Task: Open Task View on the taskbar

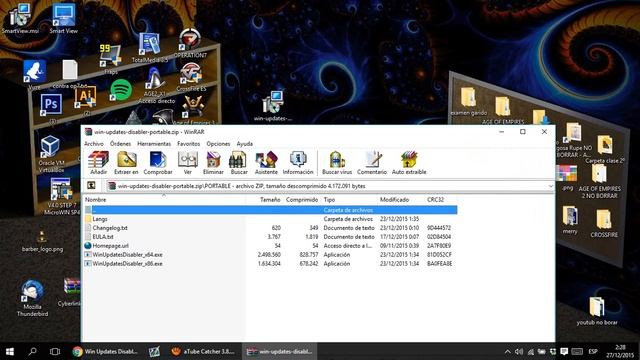Action: [55, 351]
